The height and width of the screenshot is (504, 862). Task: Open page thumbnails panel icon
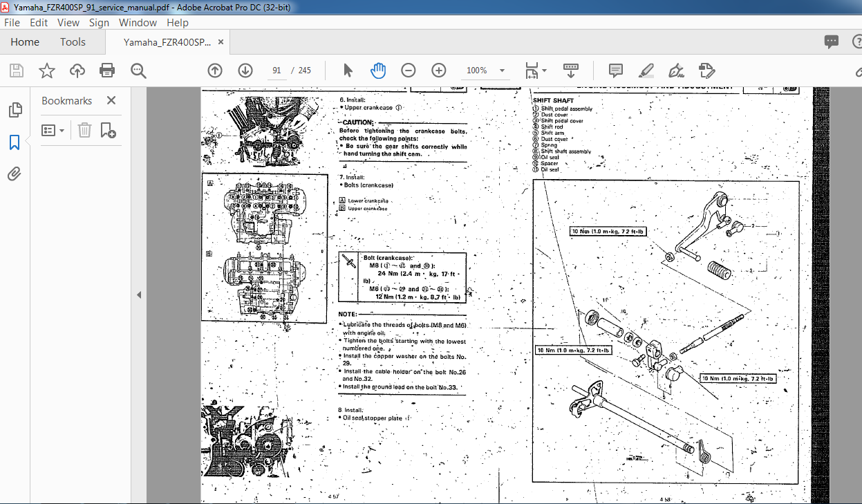pyautogui.click(x=15, y=111)
